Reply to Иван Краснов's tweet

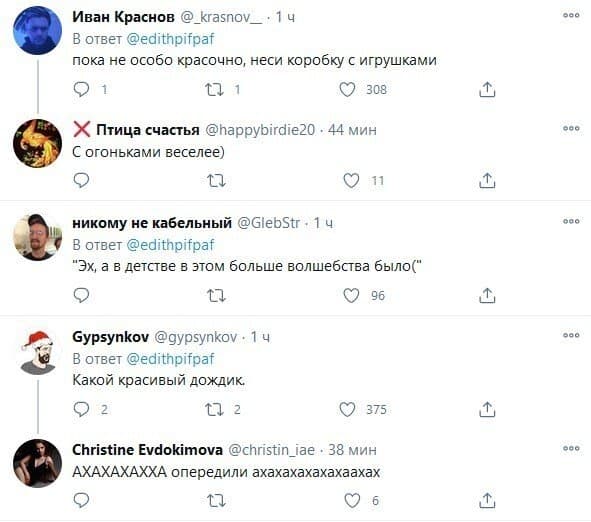coord(81,90)
